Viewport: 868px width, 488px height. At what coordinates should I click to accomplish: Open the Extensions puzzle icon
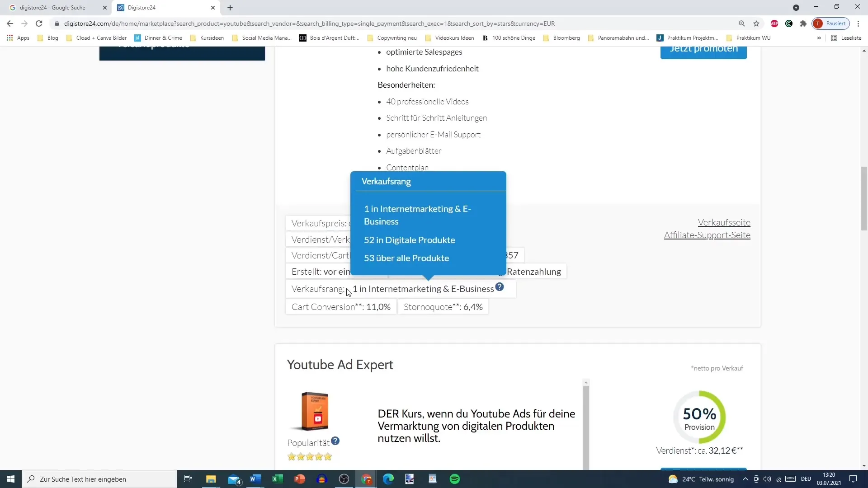(803, 23)
